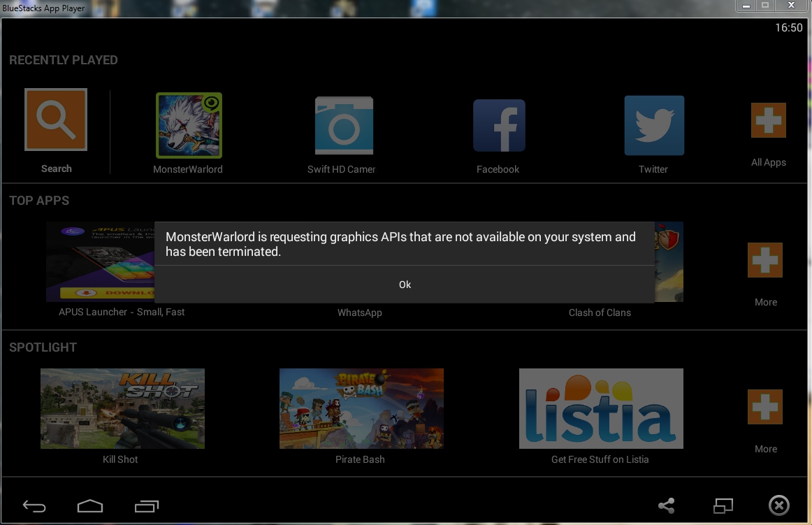Open the Kill Shot game thumbnail

click(123, 408)
